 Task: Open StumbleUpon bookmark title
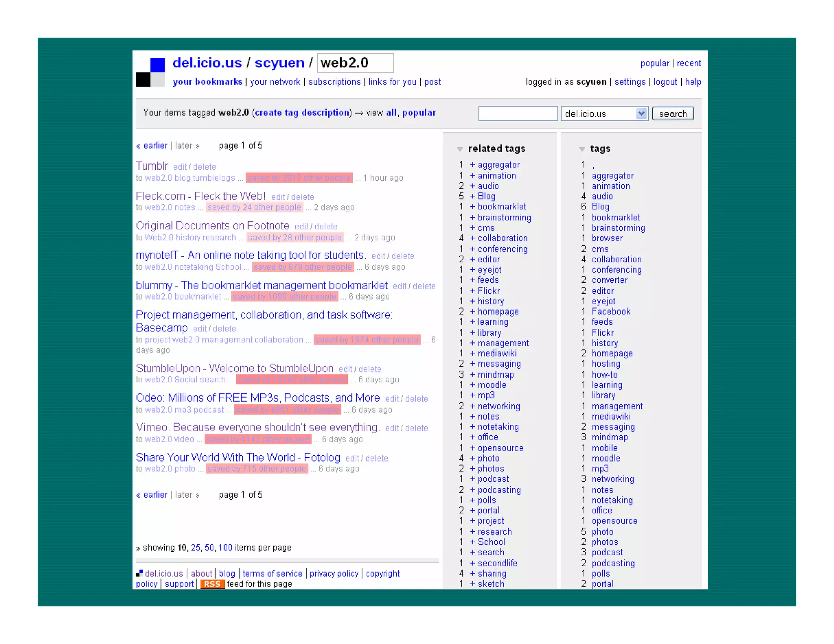pyautogui.click(x=235, y=368)
